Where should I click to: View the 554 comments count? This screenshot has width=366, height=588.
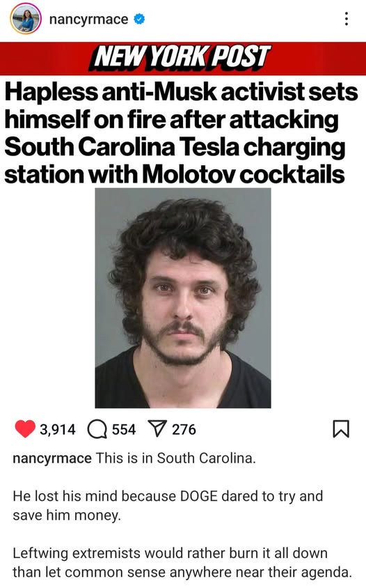pos(124,429)
